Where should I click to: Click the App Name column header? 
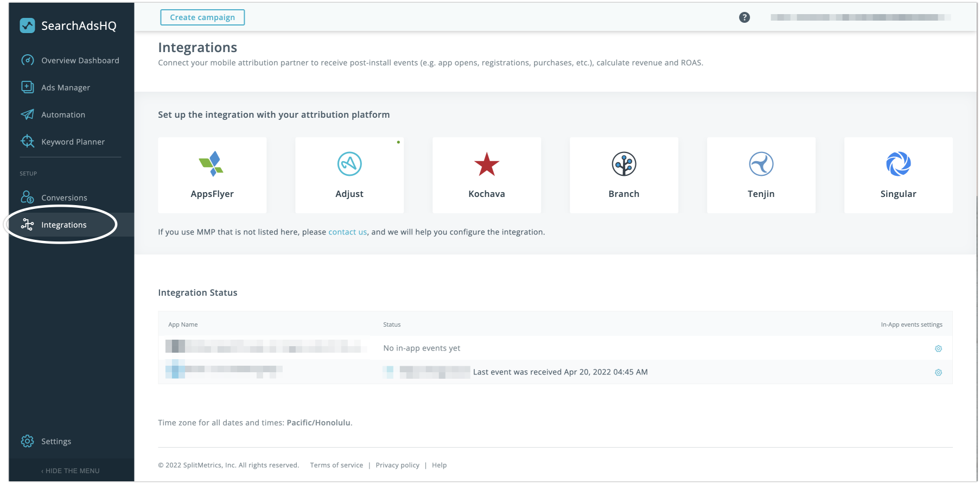click(183, 324)
